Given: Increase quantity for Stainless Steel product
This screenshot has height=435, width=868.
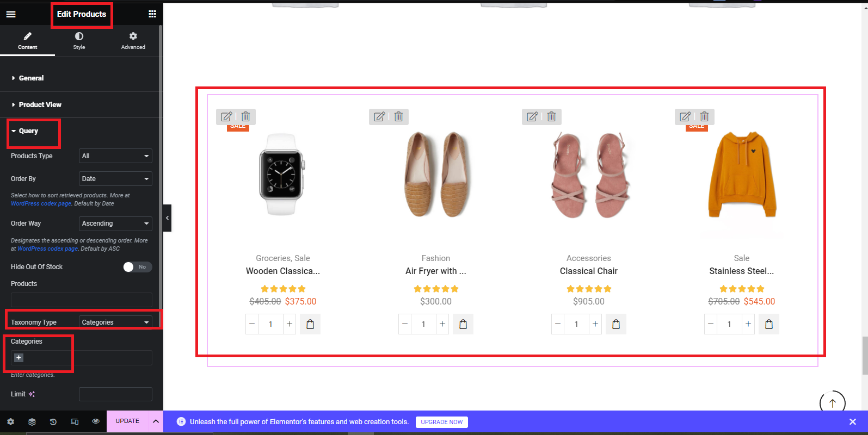Looking at the screenshot, I should click(x=748, y=324).
